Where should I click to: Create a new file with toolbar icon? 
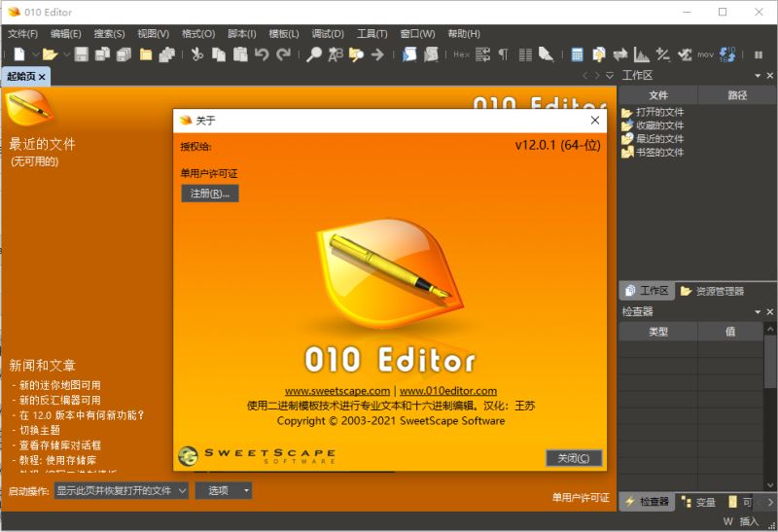pos(19,54)
